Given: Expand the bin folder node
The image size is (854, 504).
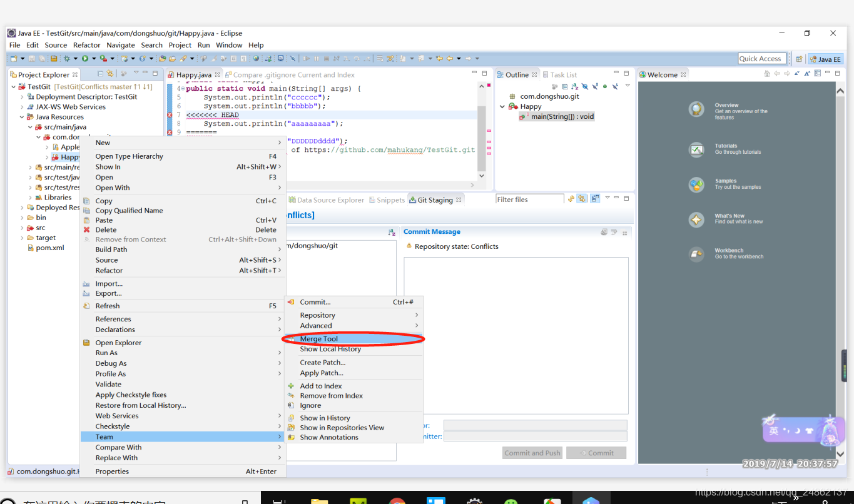Looking at the screenshot, I should coord(23,218).
